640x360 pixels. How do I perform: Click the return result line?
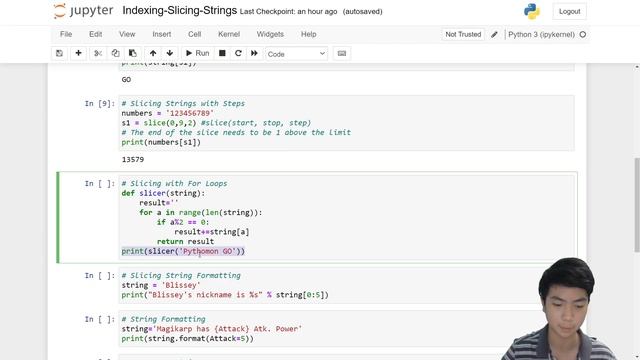click(x=185, y=242)
